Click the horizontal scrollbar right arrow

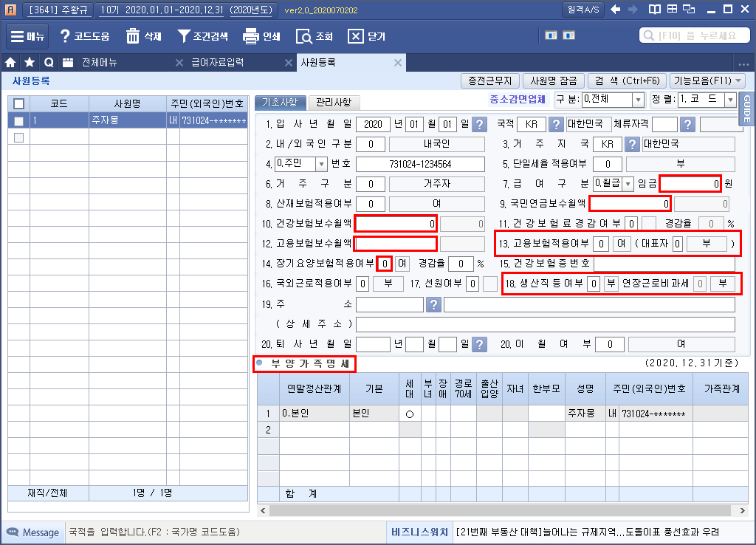pyautogui.click(x=741, y=510)
